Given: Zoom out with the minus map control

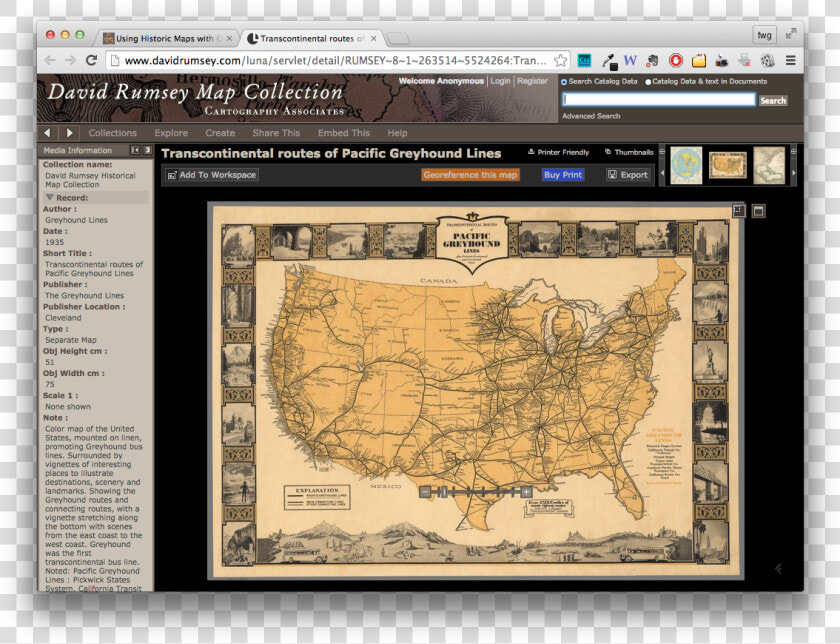Looking at the screenshot, I should click(x=425, y=492).
